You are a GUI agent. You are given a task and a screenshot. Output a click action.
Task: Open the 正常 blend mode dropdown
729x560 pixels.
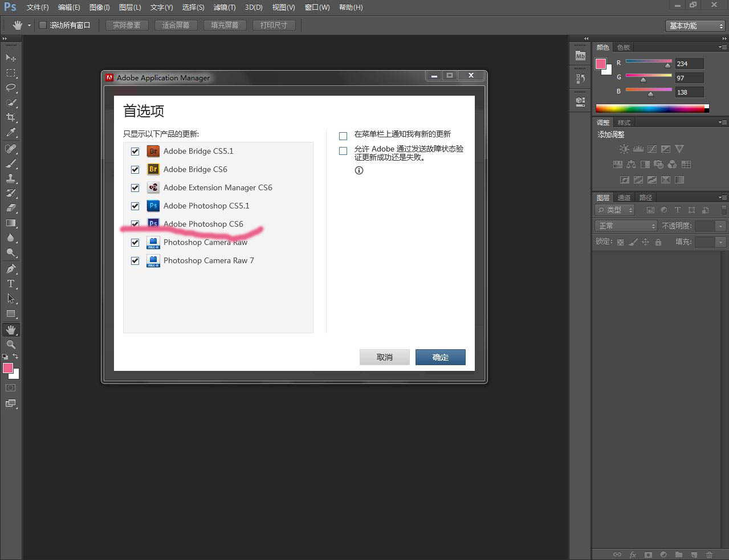(x=626, y=226)
